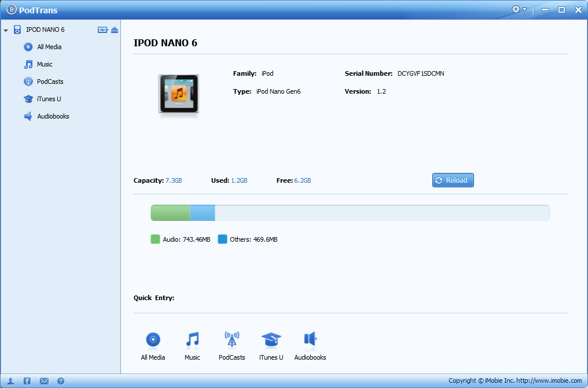Click the iTunes U label under Quick Entry
588x388 pixels.
(271, 357)
